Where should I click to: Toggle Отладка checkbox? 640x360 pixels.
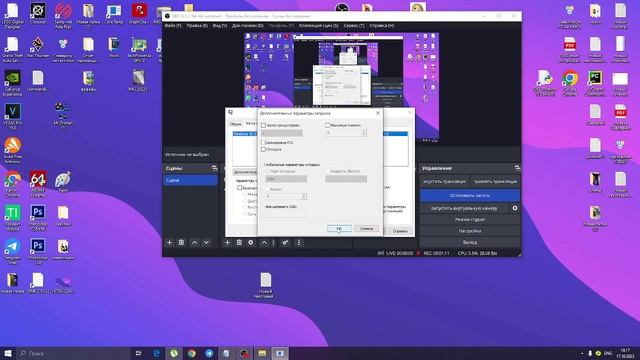point(263,149)
